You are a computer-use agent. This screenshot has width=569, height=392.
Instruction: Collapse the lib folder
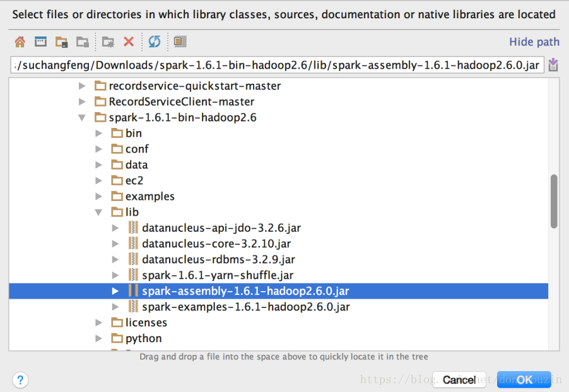tap(98, 212)
